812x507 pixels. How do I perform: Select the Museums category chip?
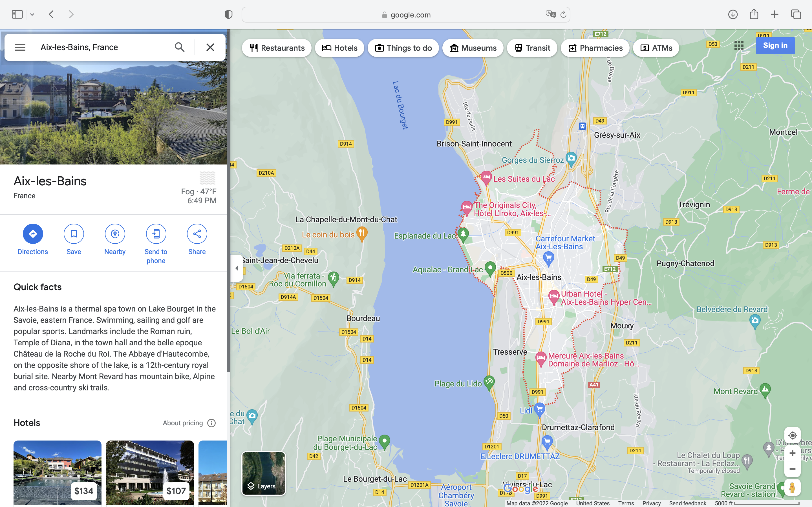coord(473,48)
